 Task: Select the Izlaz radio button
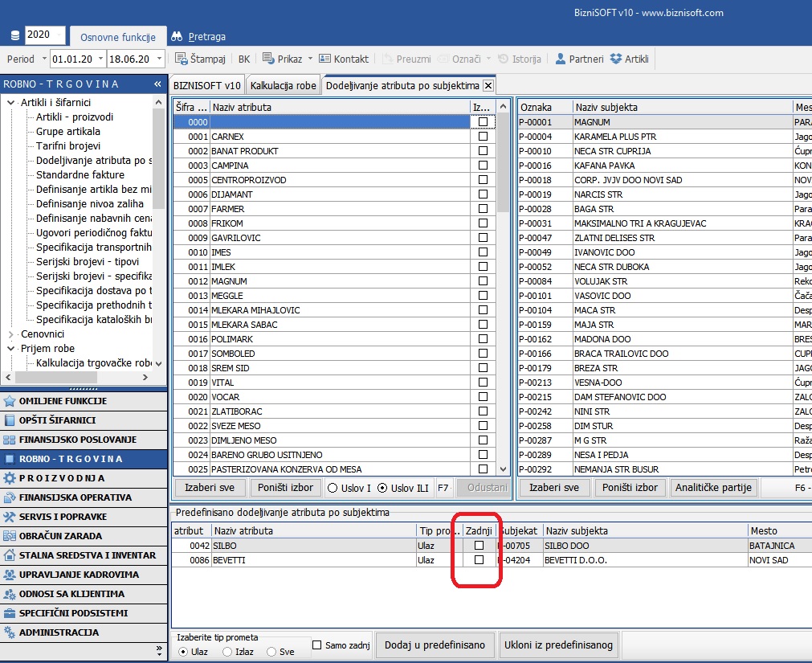click(x=226, y=652)
